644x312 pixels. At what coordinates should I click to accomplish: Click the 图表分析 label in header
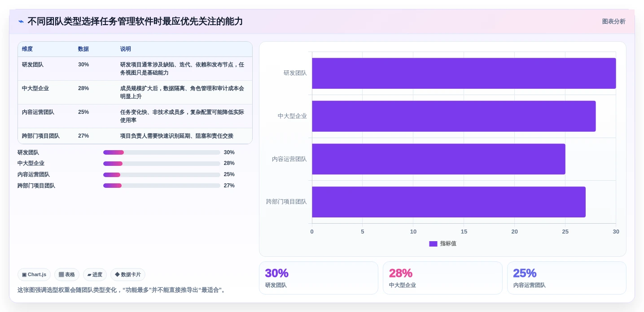coord(613,22)
